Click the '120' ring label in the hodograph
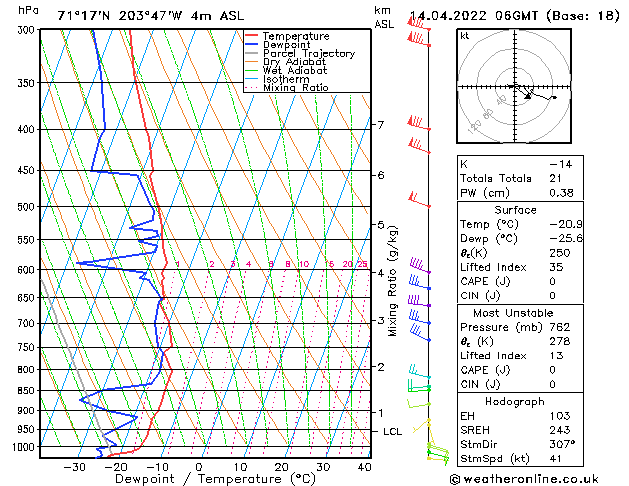The image size is (629, 486). point(475,127)
